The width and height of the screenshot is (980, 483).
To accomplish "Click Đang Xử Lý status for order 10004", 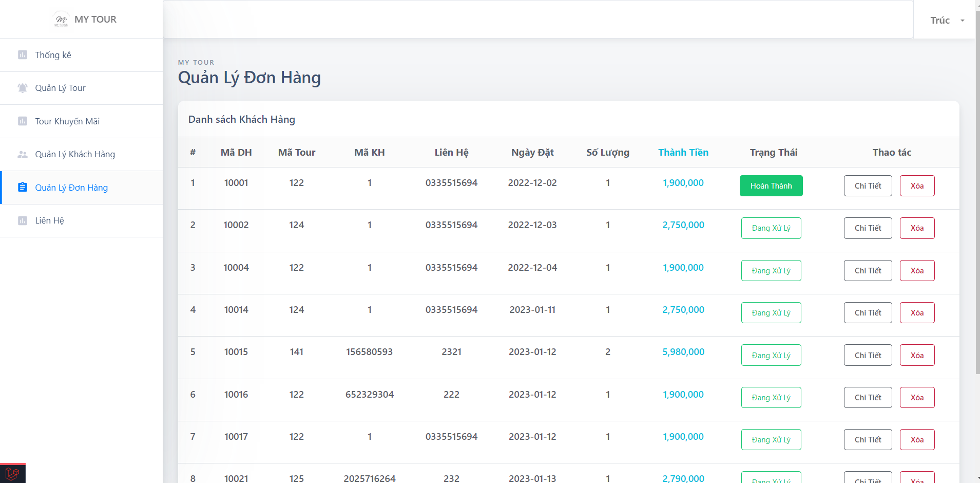I will 771,271.
